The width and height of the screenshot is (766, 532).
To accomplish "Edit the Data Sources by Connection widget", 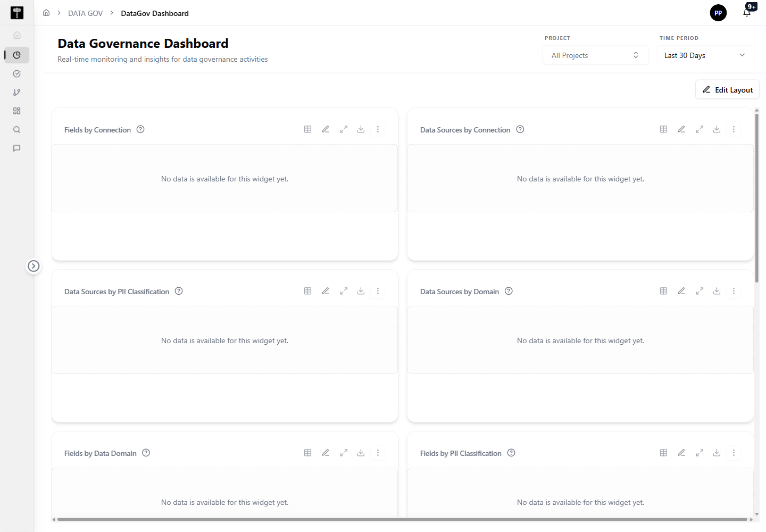I will (681, 129).
